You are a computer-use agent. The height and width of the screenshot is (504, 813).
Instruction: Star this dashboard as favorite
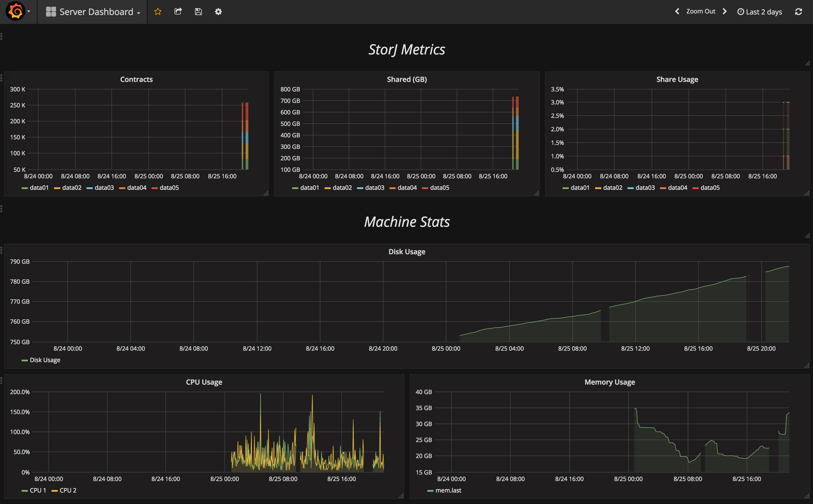[x=158, y=12]
